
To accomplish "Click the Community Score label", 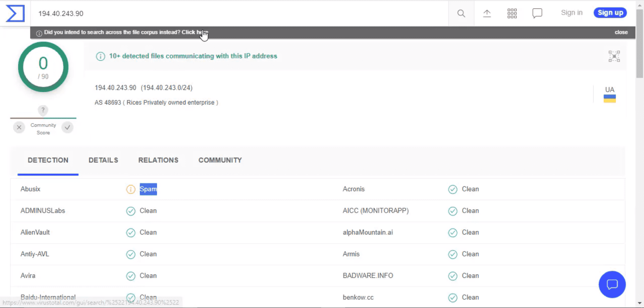I will click(x=43, y=129).
